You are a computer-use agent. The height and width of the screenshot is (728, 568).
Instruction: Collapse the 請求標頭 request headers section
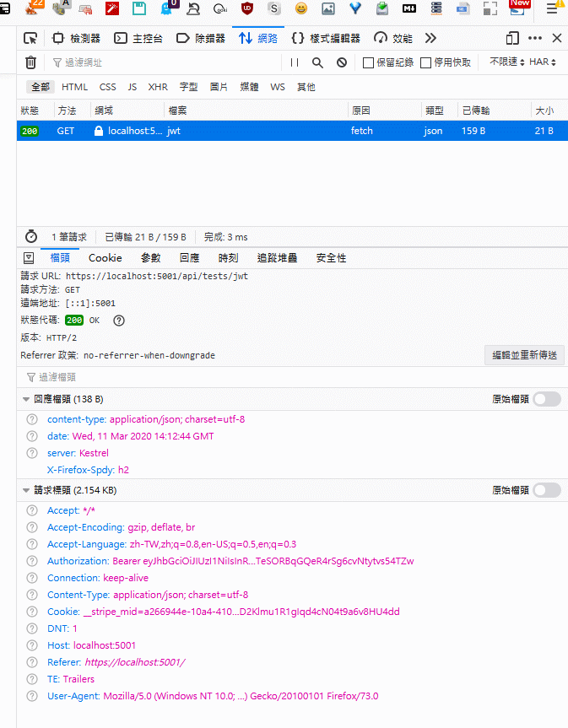point(26,490)
